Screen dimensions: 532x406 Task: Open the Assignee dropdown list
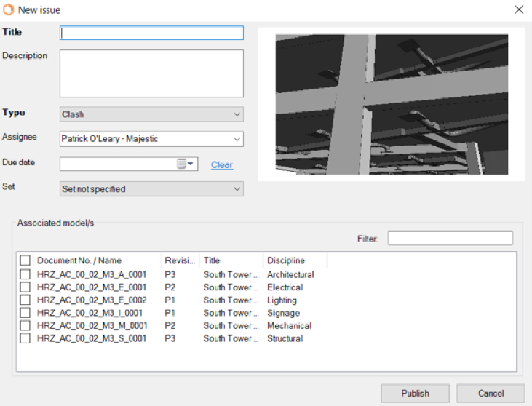pos(151,139)
